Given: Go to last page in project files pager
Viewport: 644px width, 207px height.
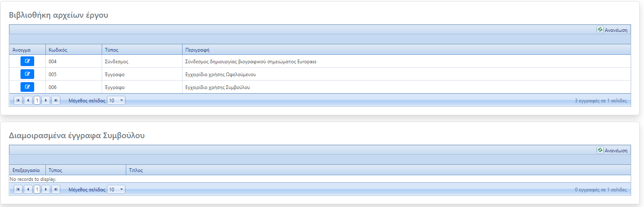Looking at the screenshot, I should (56, 100).
